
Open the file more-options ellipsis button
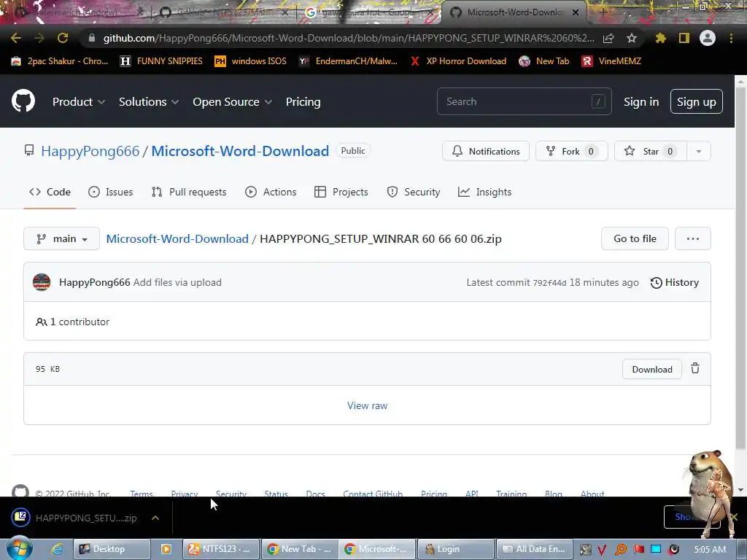693,238
